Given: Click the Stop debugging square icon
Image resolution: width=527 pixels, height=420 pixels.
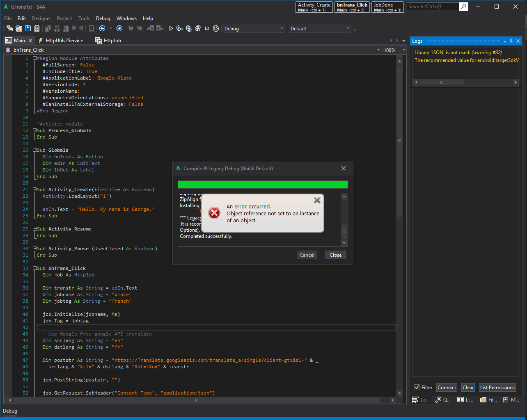Looking at the screenshot, I should click(x=207, y=28).
